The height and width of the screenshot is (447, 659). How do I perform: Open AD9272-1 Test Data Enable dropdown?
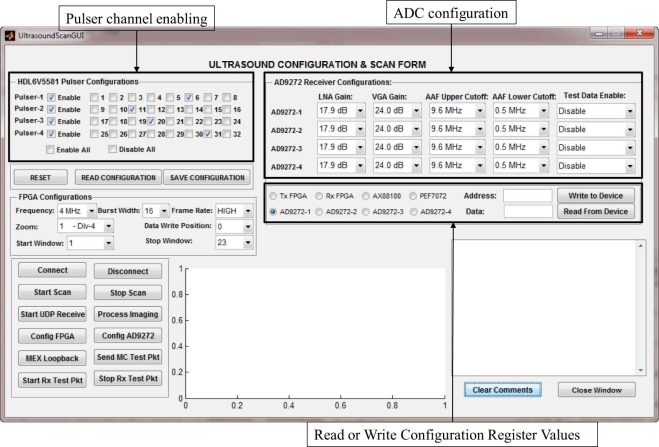(x=596, y=111)
